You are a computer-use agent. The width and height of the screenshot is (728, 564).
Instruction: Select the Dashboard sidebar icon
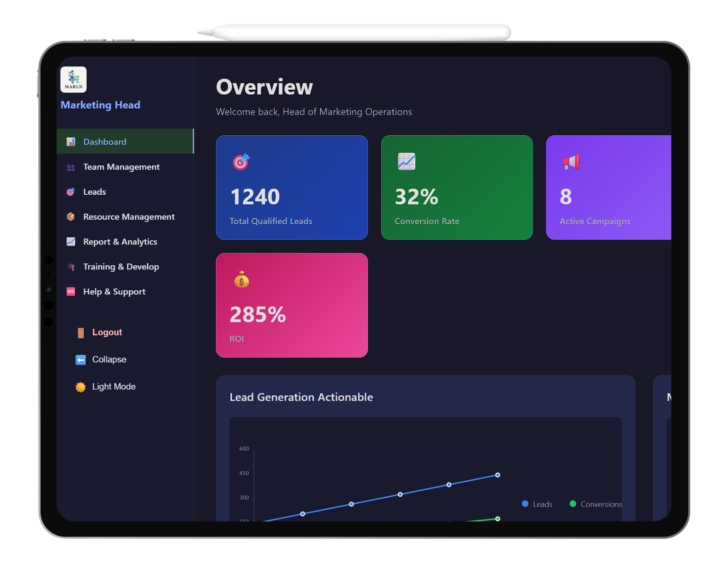click(70, 141)
